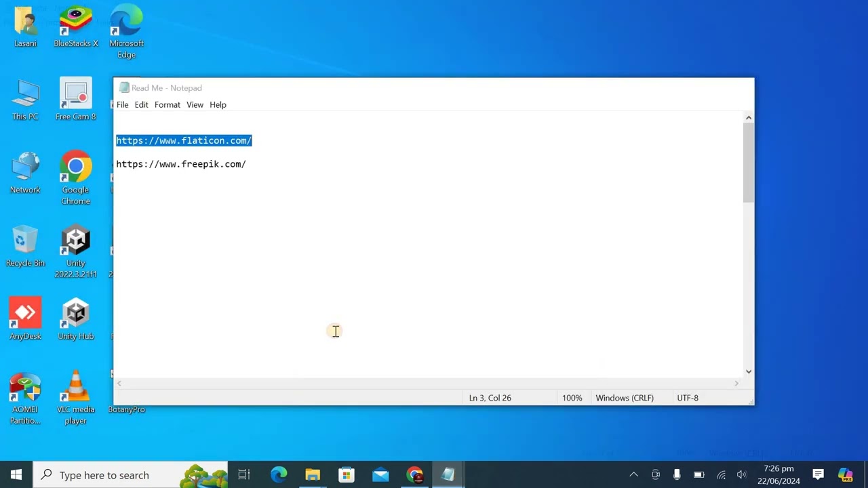
Task: Open Microsoft Edge from the taskbar
Action: pyautogui.click(x=279, y=474)
